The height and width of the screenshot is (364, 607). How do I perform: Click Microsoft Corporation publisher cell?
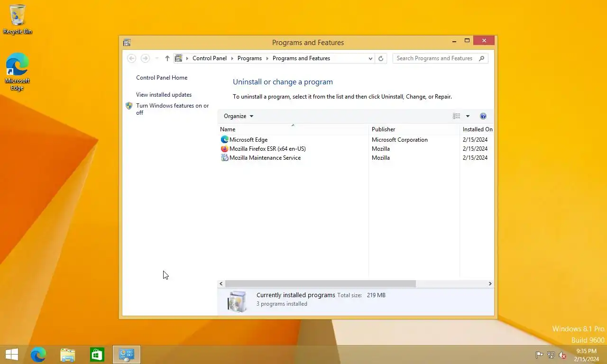pyautogui.click(x=400, y=140)
